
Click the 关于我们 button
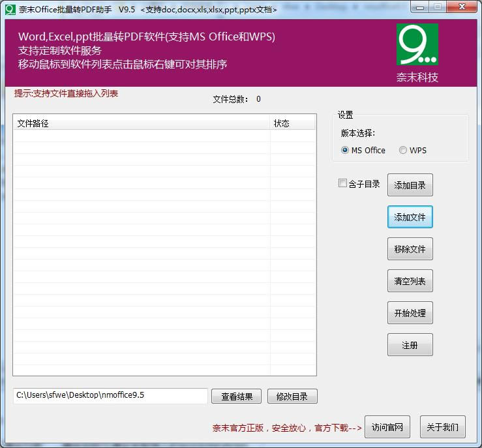[x=443, y=427]
